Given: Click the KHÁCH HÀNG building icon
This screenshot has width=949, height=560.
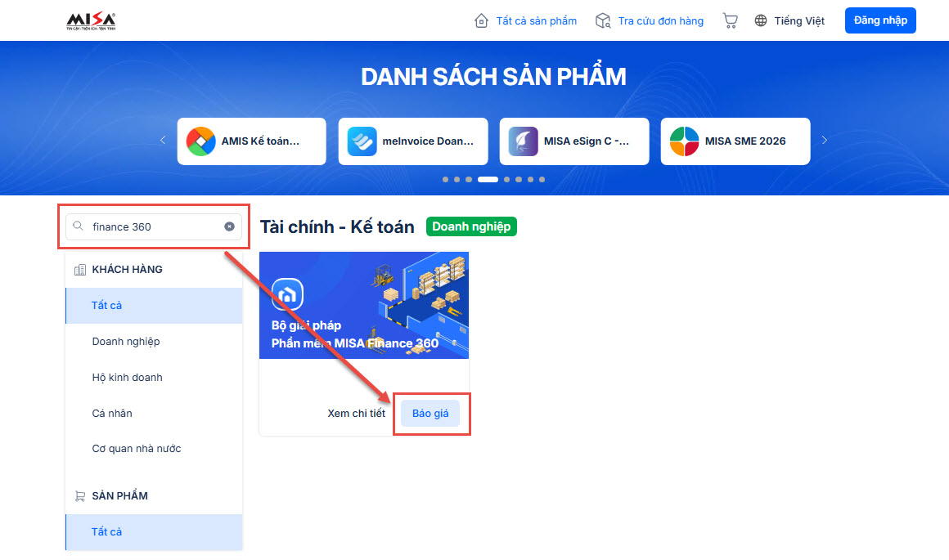Looking at the screenshot, I should coord(80,270).
